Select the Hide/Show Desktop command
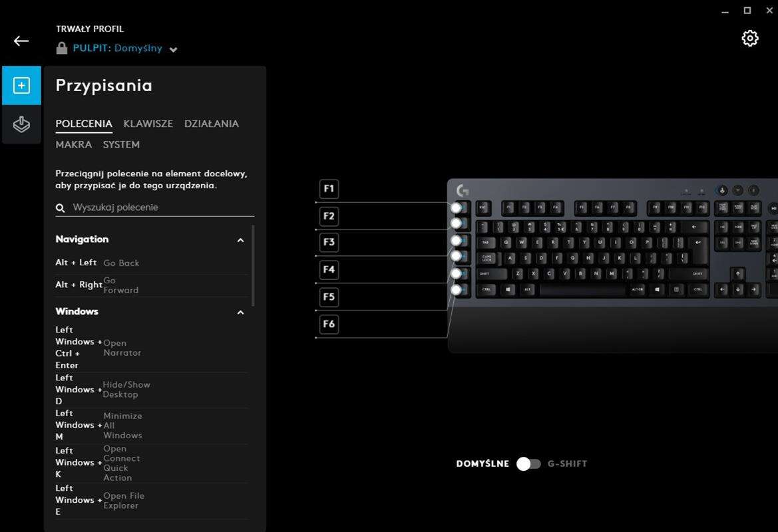 pyautogui.click(x=151, y=390)
